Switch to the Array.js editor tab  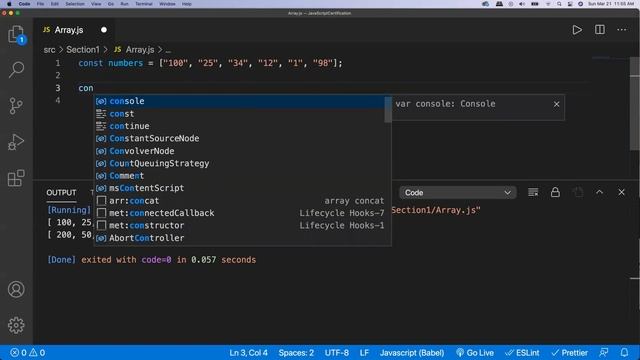pos(69,30)
